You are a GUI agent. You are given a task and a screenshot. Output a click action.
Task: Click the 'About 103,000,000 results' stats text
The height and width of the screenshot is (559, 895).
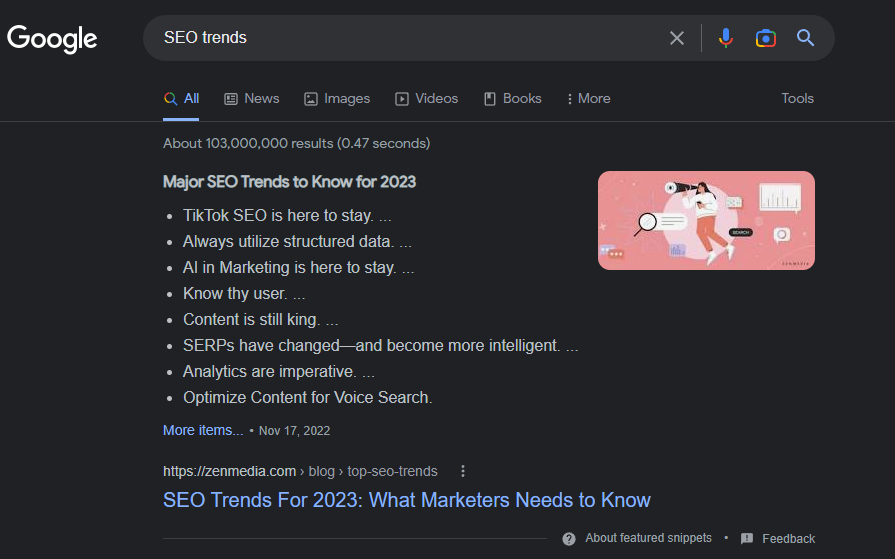click(x=296, y=143)
